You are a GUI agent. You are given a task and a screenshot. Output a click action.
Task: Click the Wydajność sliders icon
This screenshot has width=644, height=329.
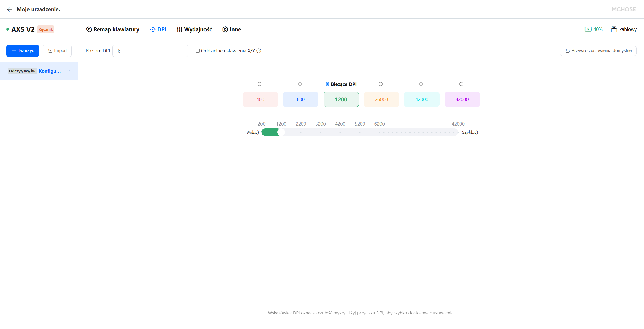click(x=180, y=29)
